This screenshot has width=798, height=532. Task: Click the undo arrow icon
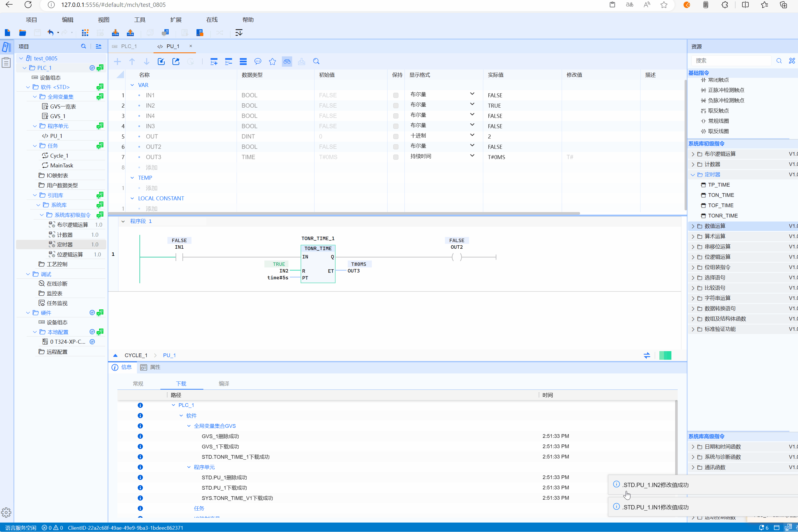point(50,33)
